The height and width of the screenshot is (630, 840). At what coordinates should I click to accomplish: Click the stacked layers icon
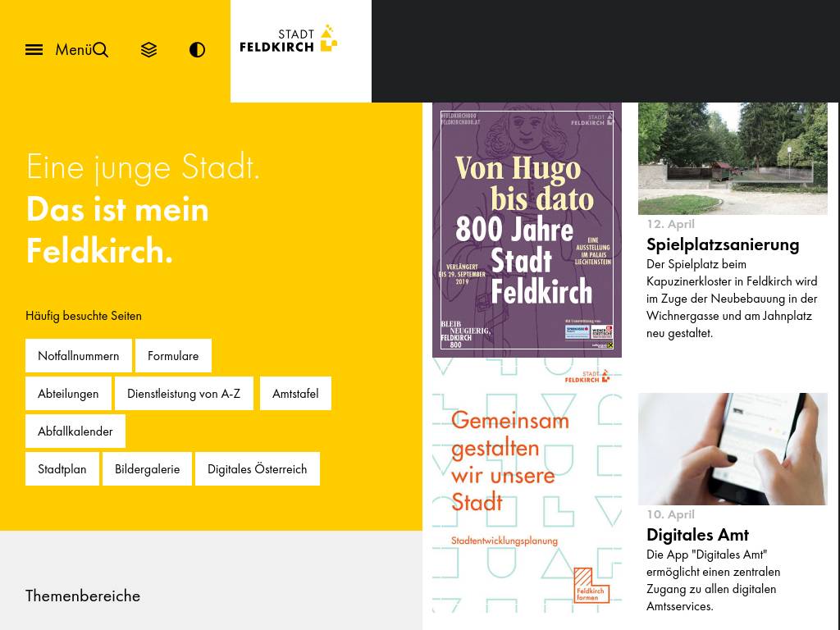(x=148, y=50)
